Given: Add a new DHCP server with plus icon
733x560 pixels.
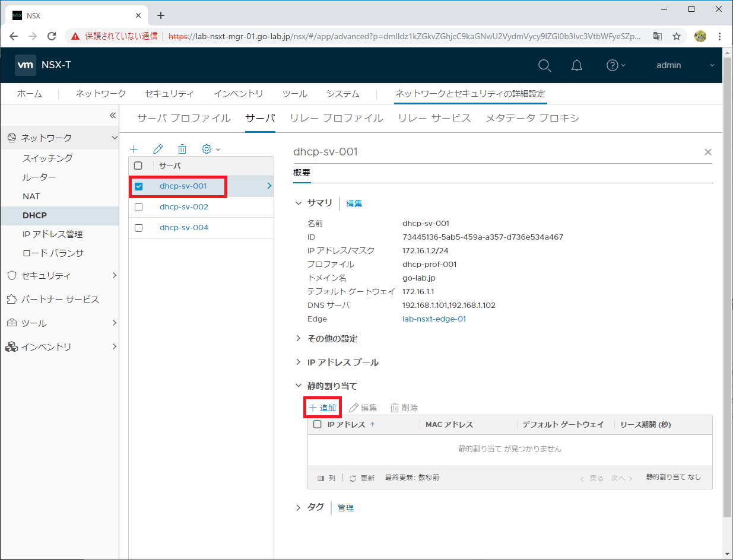Looking at the screenshot, I should pos(134,149).
